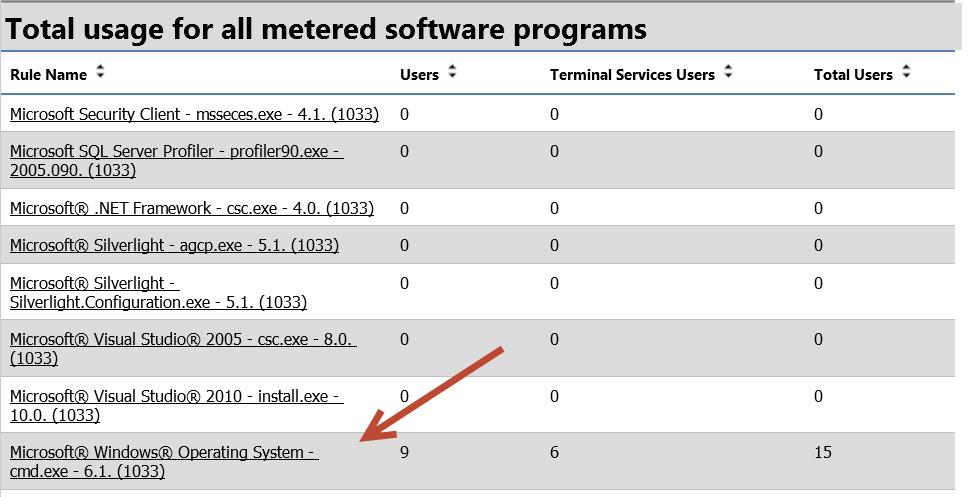Viewport: 980px width, 497px height.
Task: Sort by Total Users column arrows
Action: point(906,73)
